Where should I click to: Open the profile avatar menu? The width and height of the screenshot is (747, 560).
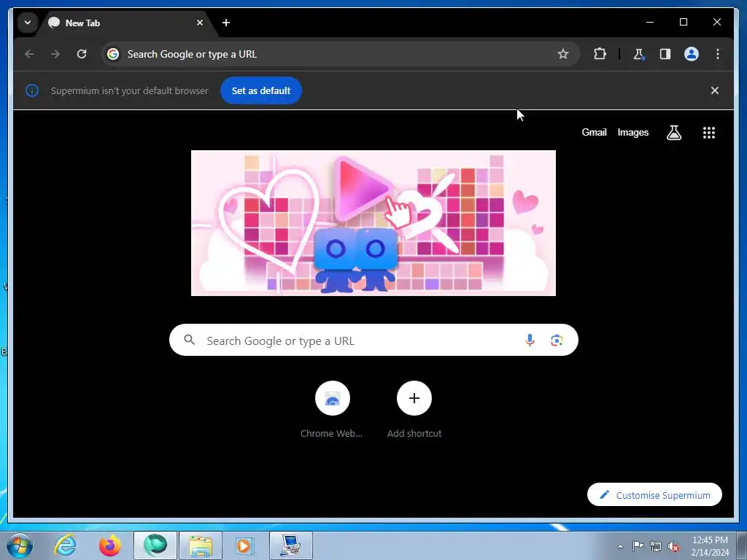692,54
